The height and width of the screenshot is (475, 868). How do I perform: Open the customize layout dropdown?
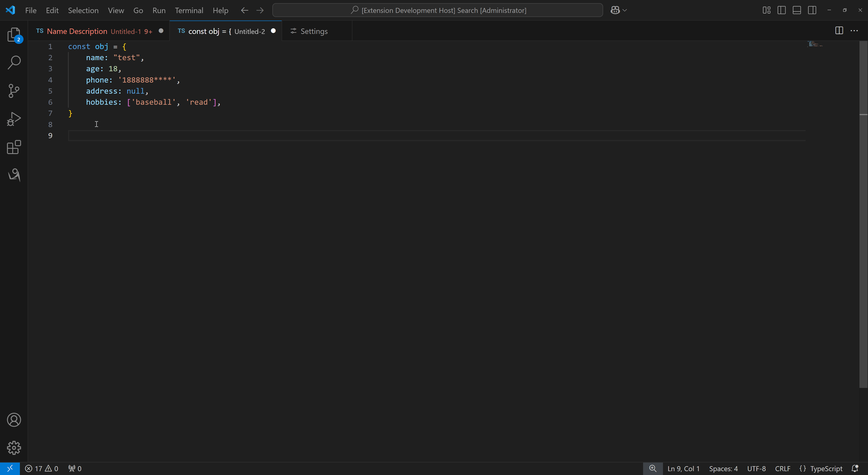click(766, 10)
